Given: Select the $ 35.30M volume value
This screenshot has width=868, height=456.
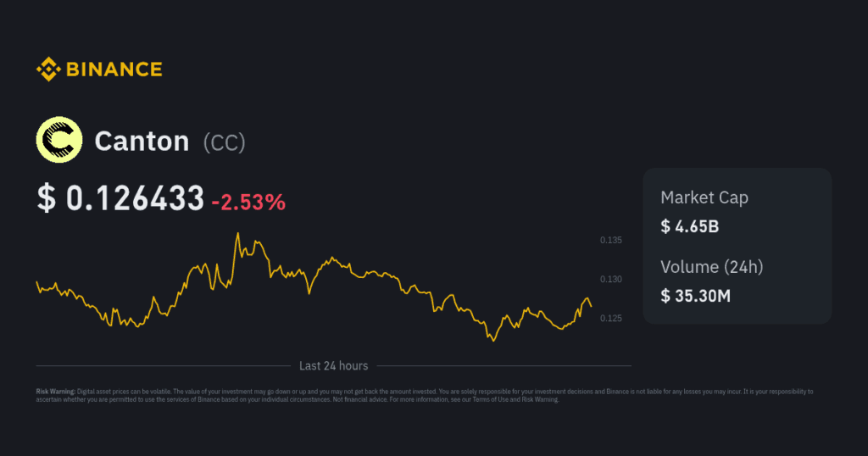Looking at the screenshot, I should point(695,296).
